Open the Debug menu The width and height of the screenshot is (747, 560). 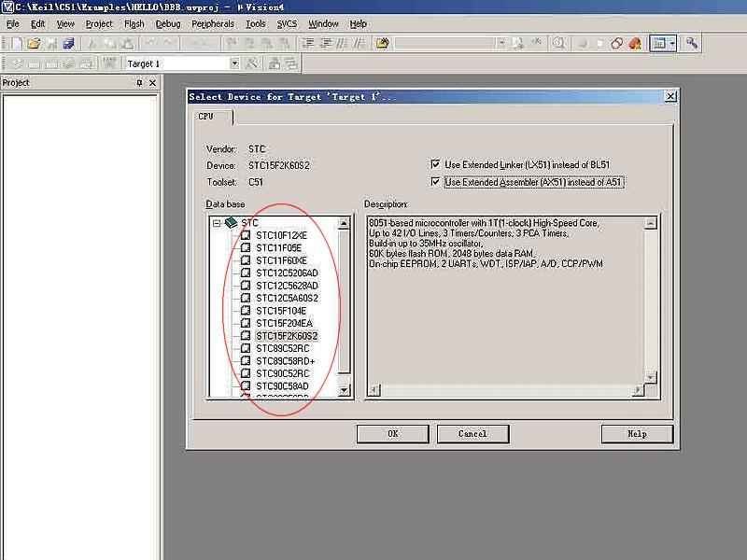[x=168, y=24]
